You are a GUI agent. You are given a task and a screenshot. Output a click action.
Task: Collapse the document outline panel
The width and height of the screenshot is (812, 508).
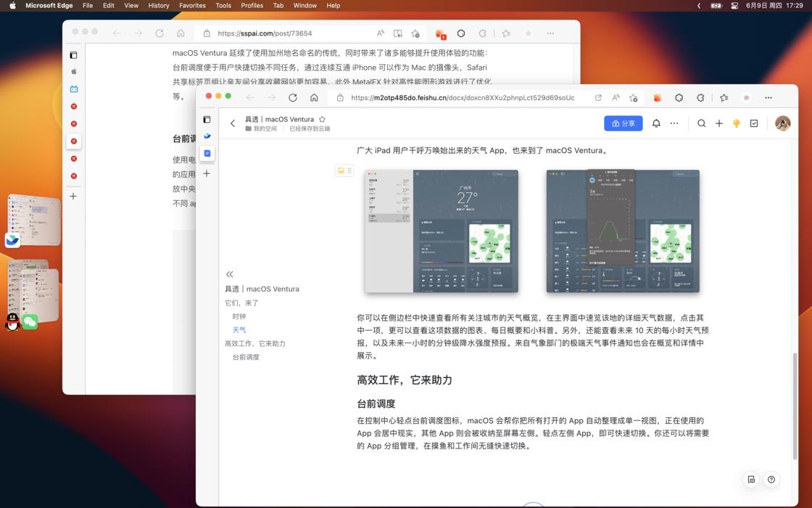(230, 274)
